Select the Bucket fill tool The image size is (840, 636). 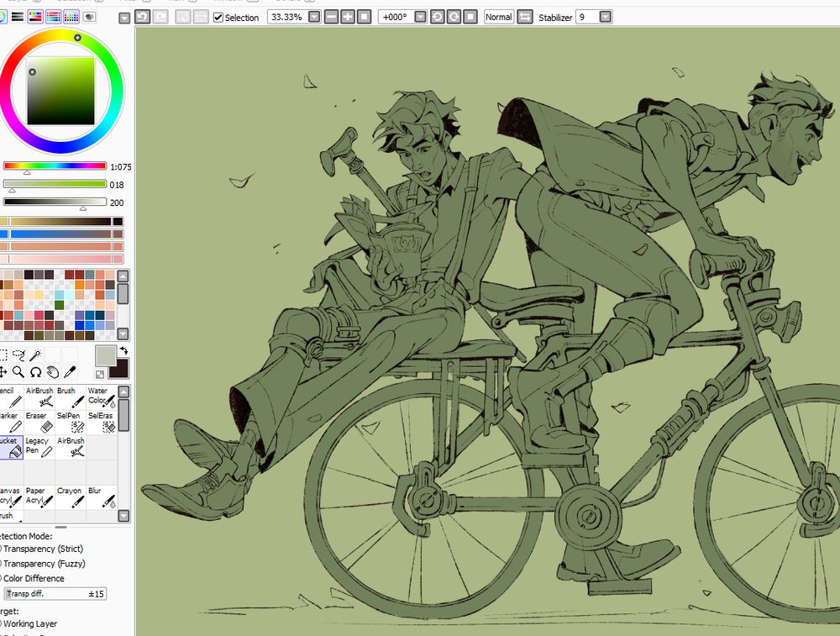(11, 447)
